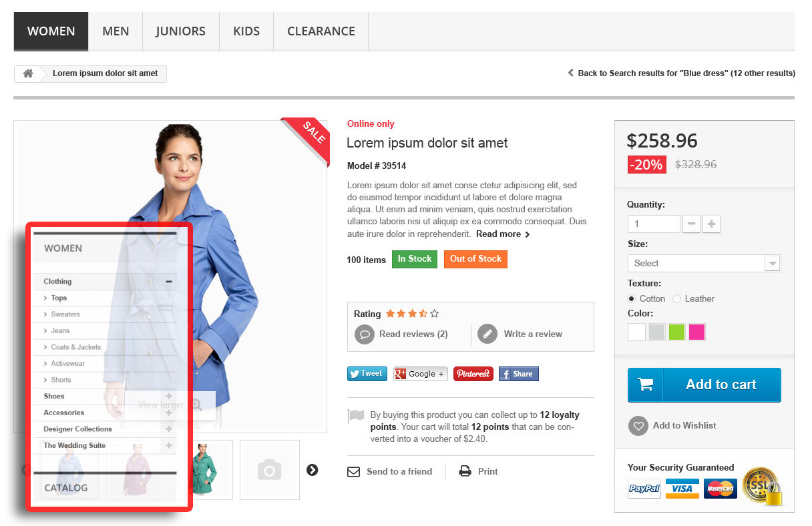Viewport: 812px width, 526px height.
Task: Open the WOMEN navigation tab
Action: point(51,31)
